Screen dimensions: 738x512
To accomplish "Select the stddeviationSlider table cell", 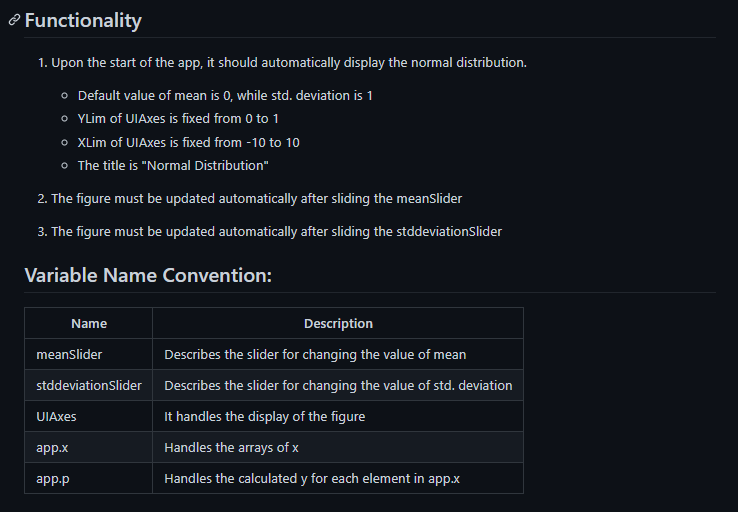I will (x=88, y=385).
